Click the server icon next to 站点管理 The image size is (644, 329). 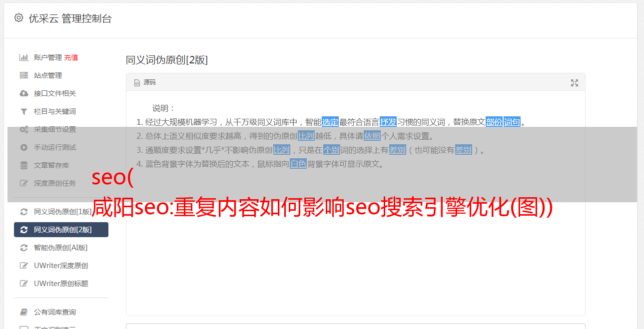coord(23,75)
